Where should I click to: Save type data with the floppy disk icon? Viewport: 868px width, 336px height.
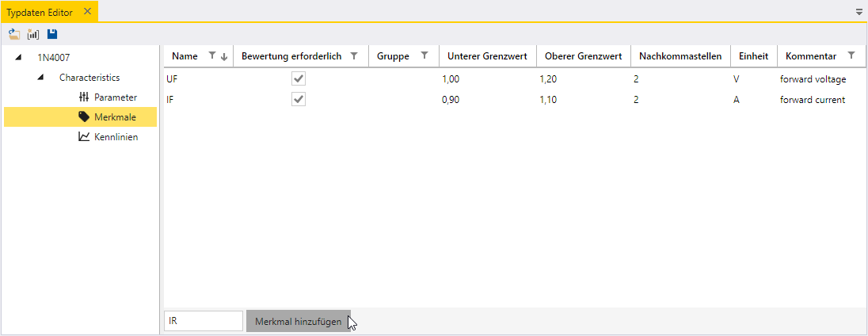52,34
